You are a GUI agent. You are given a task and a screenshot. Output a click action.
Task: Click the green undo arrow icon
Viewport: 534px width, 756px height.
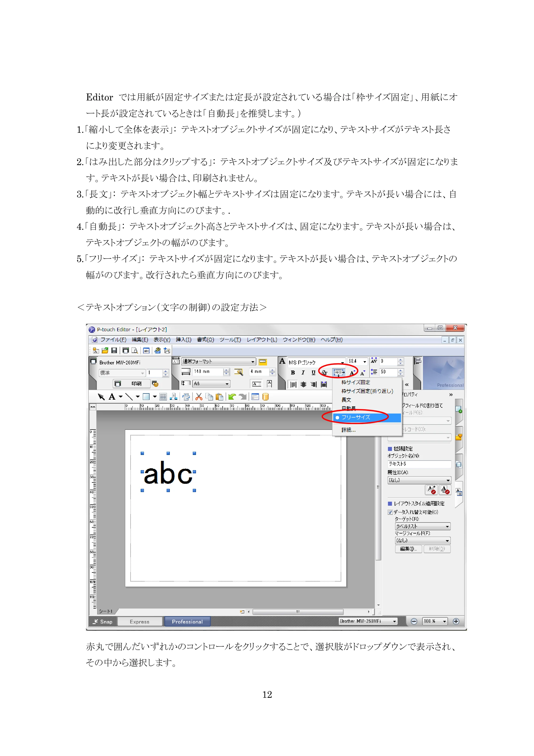pos(232,397)
